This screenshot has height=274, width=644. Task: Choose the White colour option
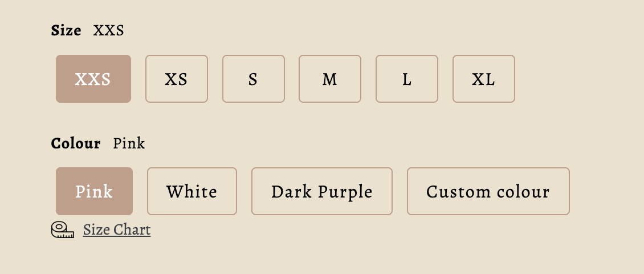pos(192,191)
